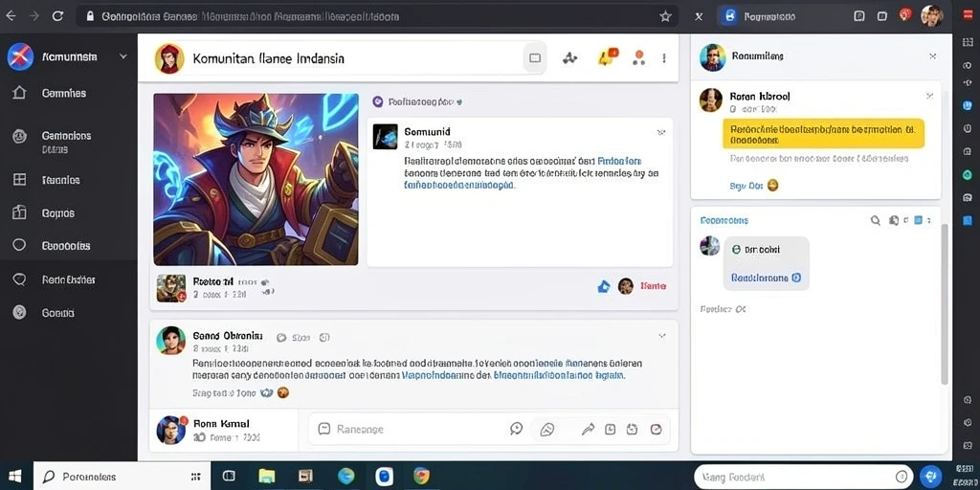Follow the blue link Finioe fom in the Somunid post
980x490 pixels.
click(619, 161)
